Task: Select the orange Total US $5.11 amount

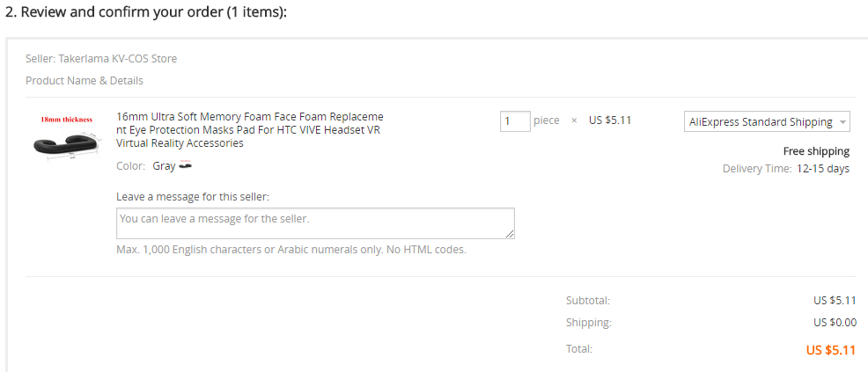Action: coord(831,350)
